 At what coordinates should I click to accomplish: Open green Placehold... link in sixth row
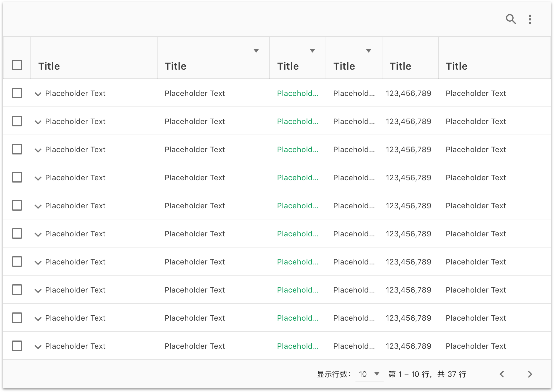click(x=298, y=234)
